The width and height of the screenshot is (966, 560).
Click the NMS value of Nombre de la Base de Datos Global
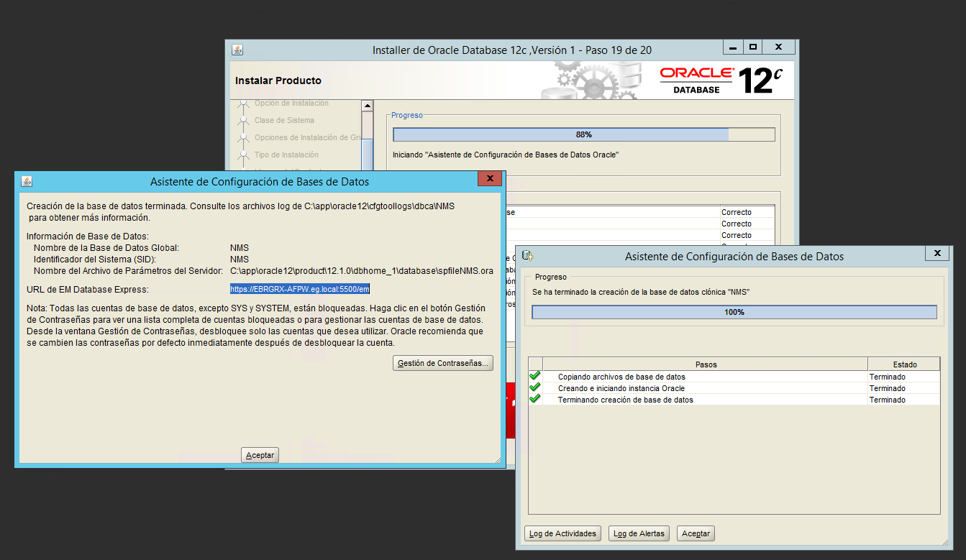(x=240, y=248)
